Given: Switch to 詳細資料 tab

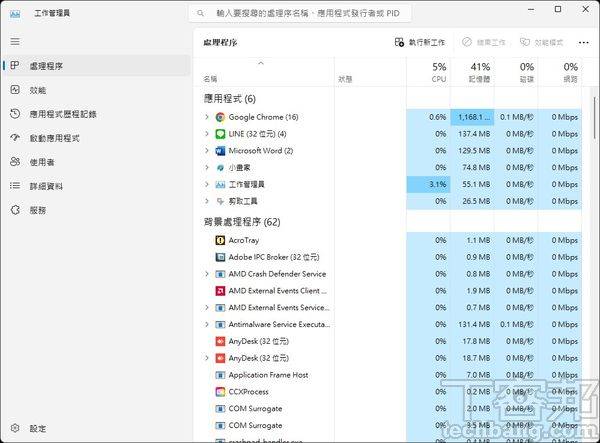Looking at the screenshot, I should click(96, 186).
